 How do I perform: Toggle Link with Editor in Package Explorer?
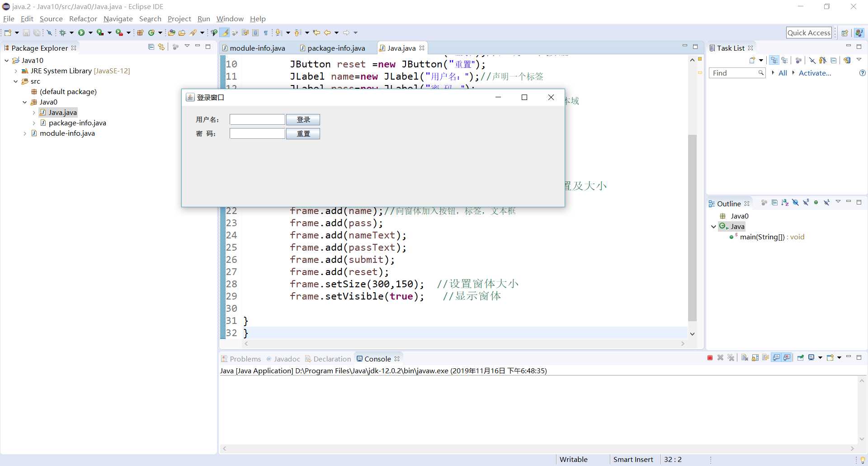coord(161,47)
